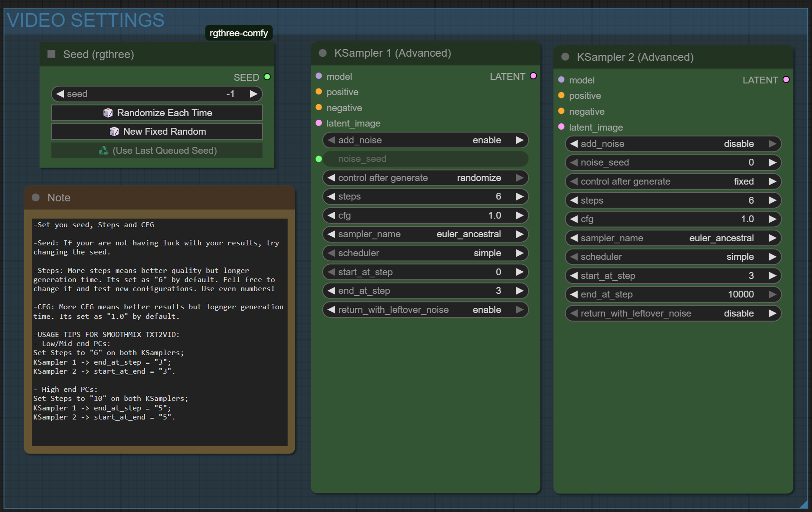
Task: Collapse the KSampler 2 (Advanced) node dot
Action: (x=565, y=57)
